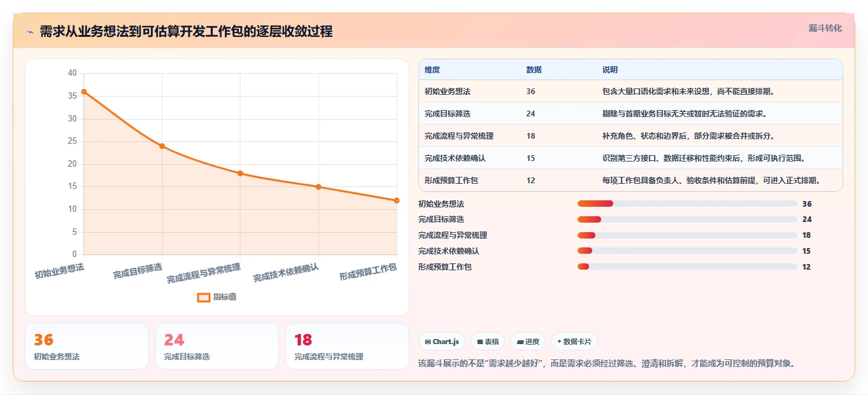
Task: Click 形成预算工作包 in the table's first column
Action: 452,181
